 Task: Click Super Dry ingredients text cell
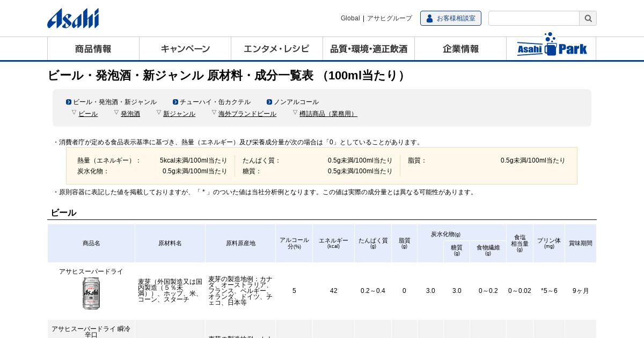(170, 291)
